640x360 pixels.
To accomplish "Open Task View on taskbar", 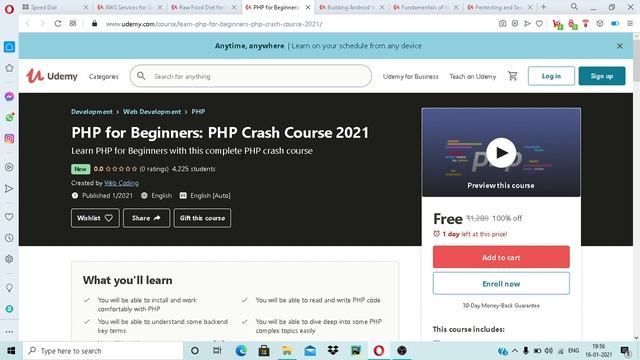I will 217,351.
